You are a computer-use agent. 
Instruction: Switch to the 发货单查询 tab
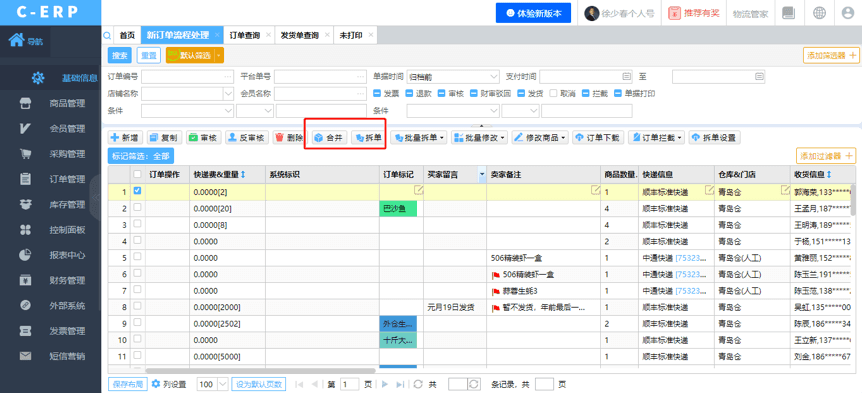[x=300, y=35]
